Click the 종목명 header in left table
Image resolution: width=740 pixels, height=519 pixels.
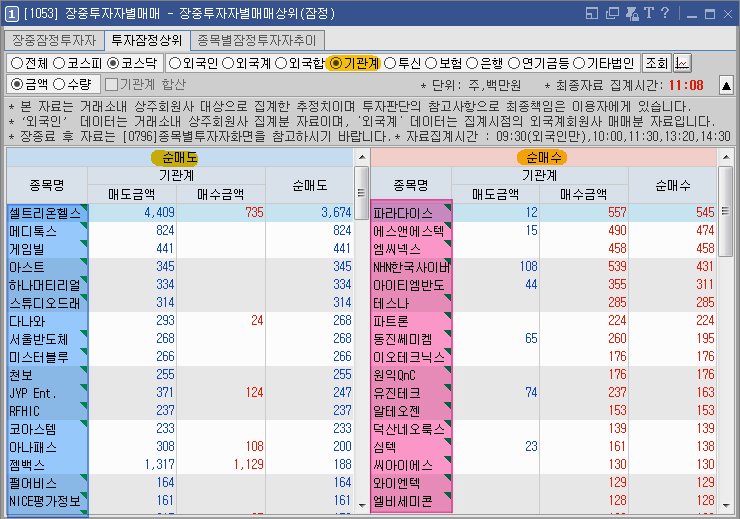click(x=47, y=185)
